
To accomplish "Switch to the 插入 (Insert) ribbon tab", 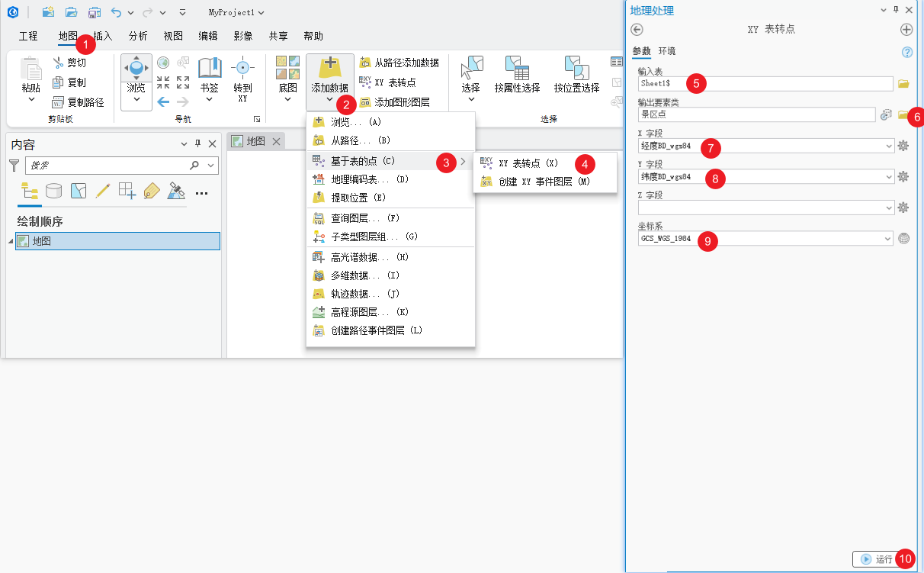I will point(103,36).
